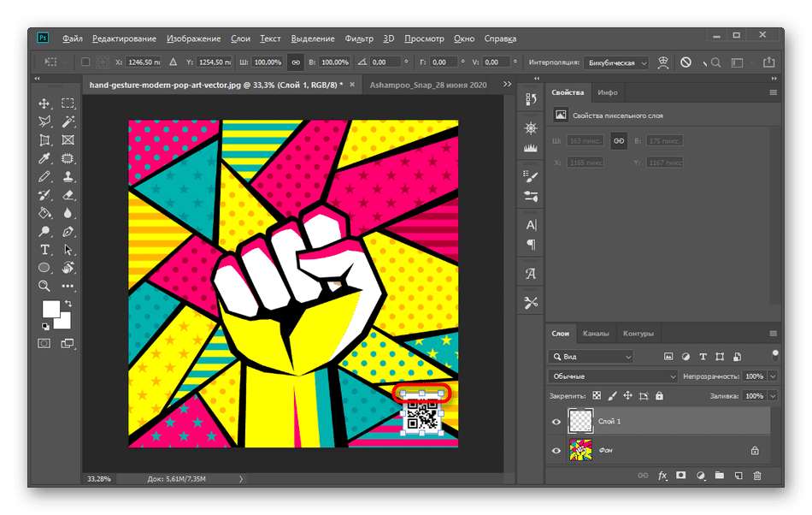This screenshot has height=515, width=812.
Task: Switch to the Контуры tab
Action: pyautogui.click(x=638, y=333)
